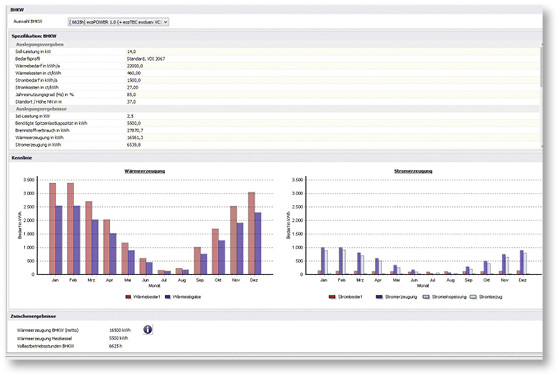The image size is (560, 377).
Task: Click the blue info icon near Wärmeerzeugung BHKW
Action: pos(148,330)
